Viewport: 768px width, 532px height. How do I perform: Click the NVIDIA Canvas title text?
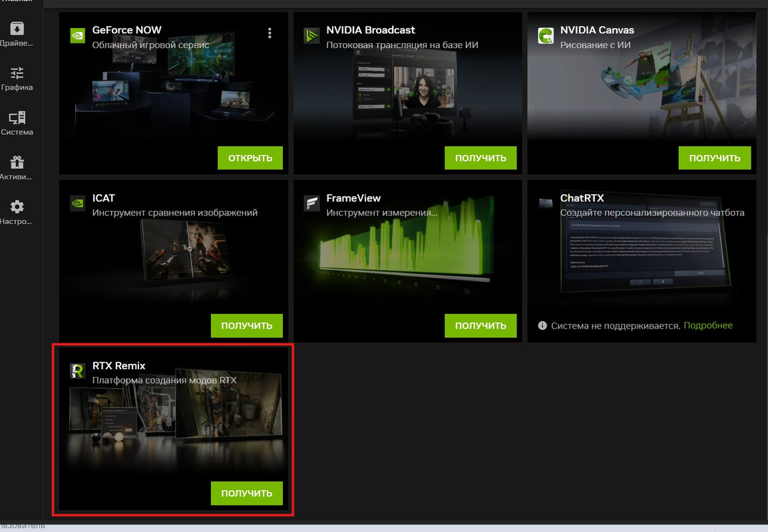coord(597,30)
